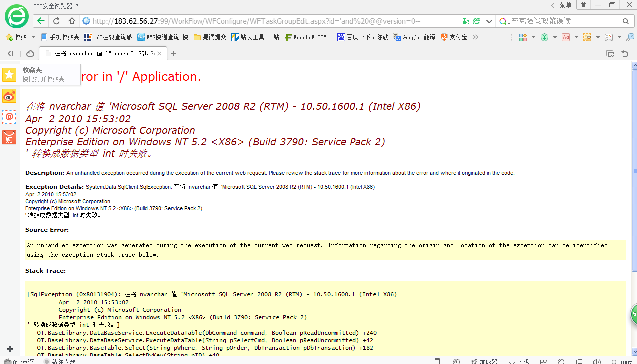Image resolution: width=637 pixels, height=364 pixels.
Task: Click the colorful extensions grid icon
Action: pos(523,37)
